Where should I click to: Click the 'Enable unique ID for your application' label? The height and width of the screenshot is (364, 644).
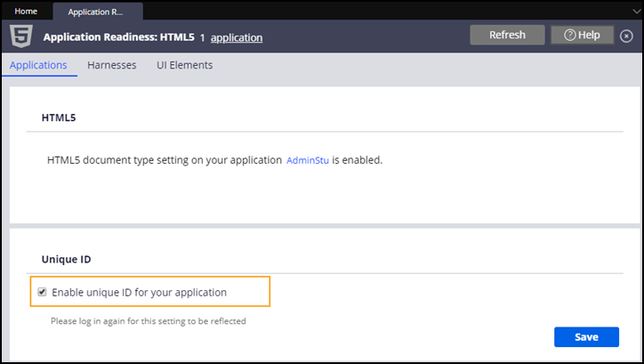coord(139,292)
